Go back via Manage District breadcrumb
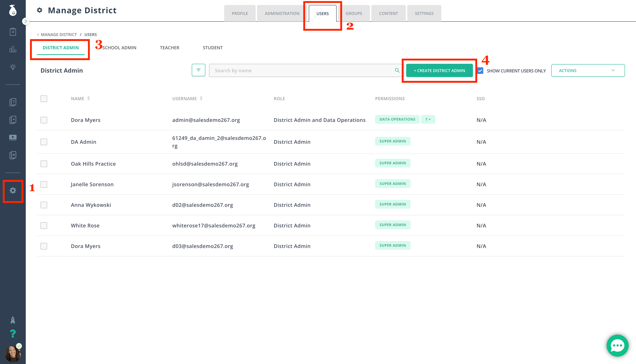The height and width of the screenshot is (364, 636). [x=59, y=35]
